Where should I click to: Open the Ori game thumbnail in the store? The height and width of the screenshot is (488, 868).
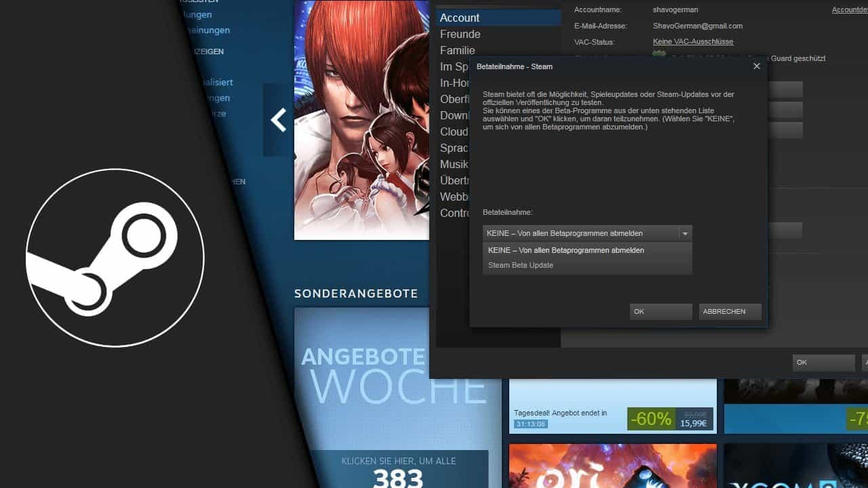[x=613, y=466]
